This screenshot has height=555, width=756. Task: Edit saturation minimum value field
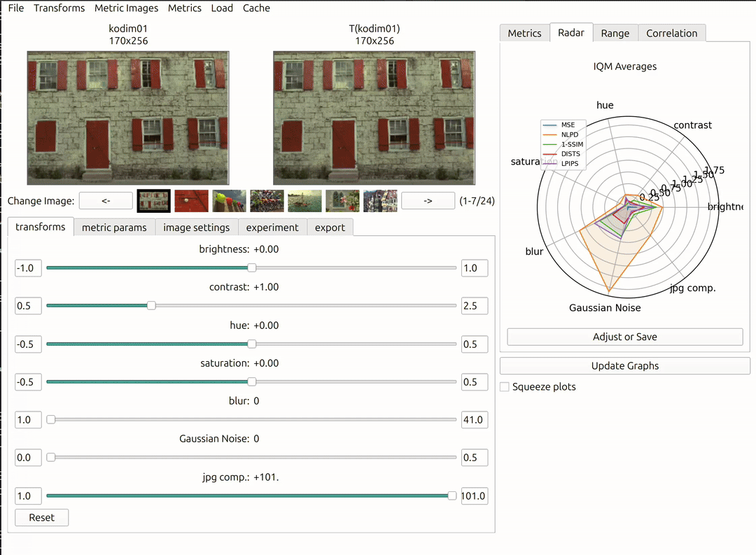(x=28, y=382)
